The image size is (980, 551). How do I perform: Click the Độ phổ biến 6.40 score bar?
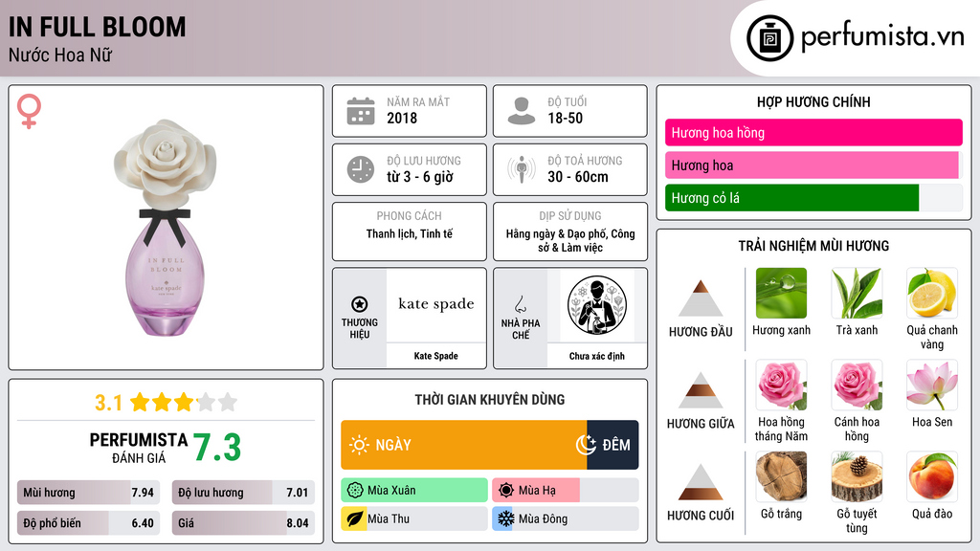click(88, 523)
